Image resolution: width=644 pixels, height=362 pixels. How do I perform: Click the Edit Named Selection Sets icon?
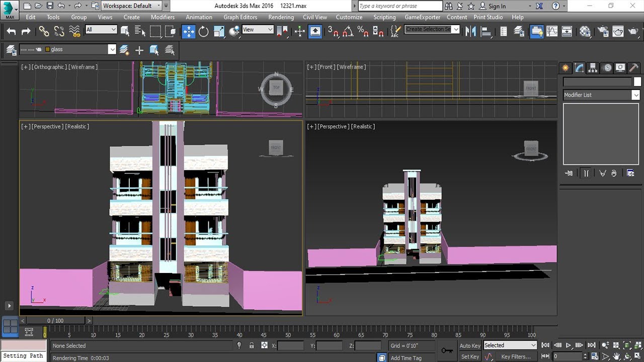coord(395,31)
